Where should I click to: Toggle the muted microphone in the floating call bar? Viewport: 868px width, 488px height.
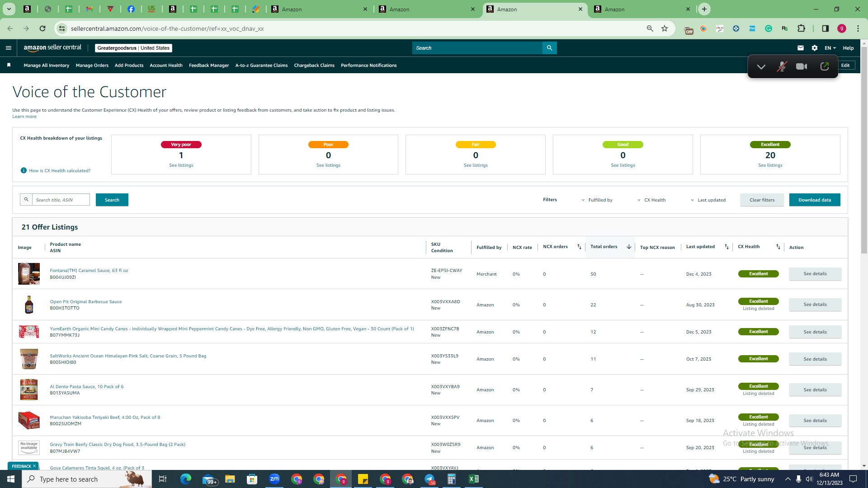tap(782, 66)
